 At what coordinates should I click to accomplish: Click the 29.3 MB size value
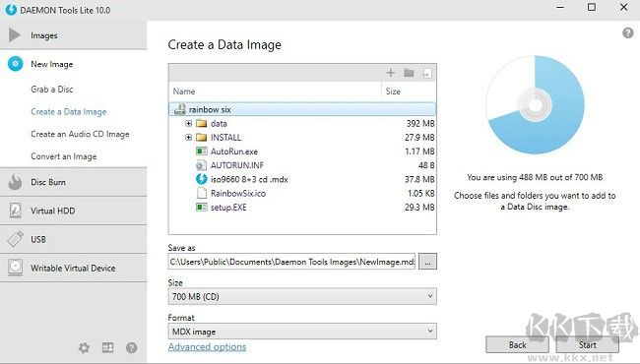tap(419, 207)
